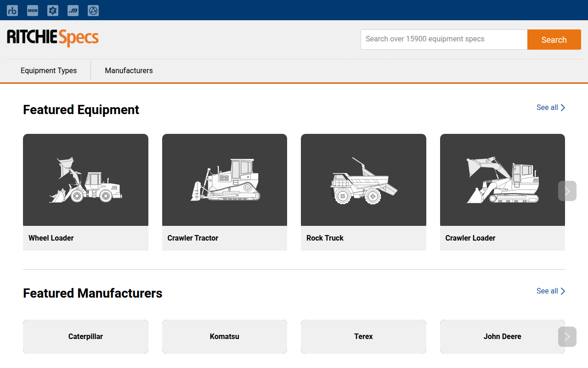Select the 'Rock Truck' caption text
This screenshot has width=588, height=368.
point(325,238)
